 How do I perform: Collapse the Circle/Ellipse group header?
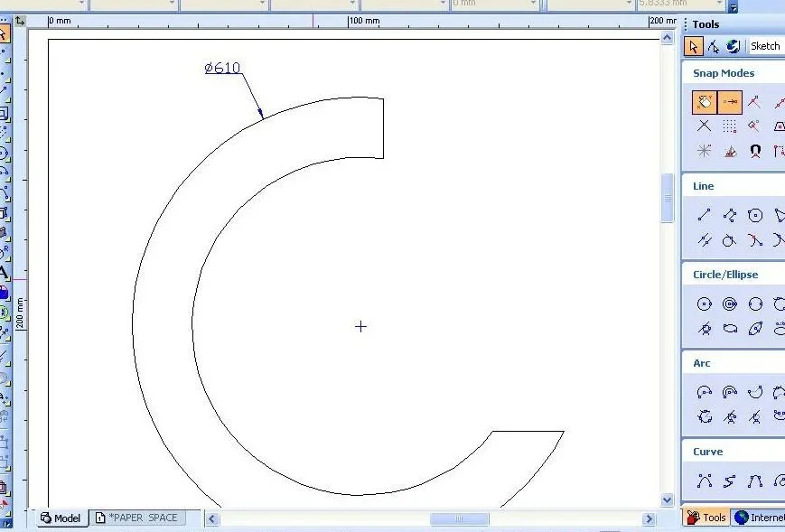725,275
